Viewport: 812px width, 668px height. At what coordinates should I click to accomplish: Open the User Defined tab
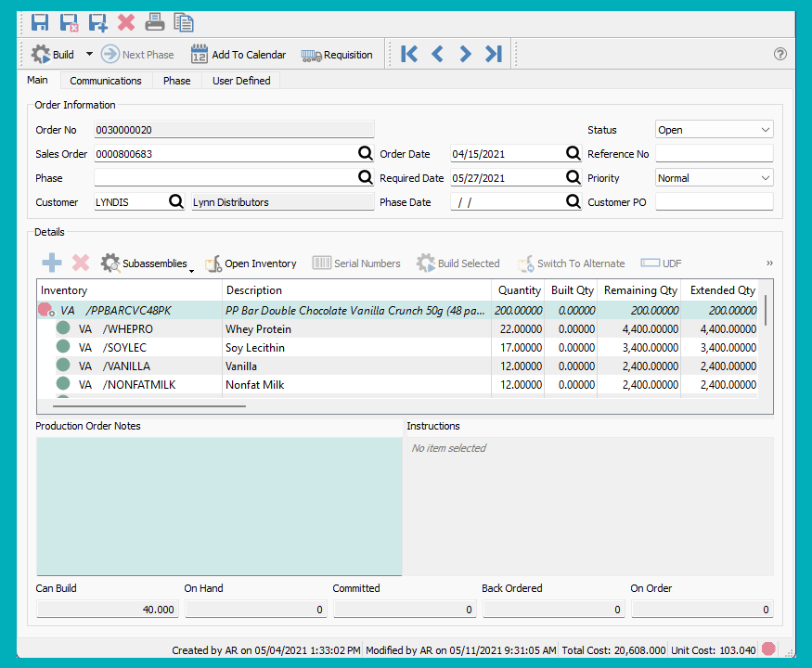coord(241,81)
